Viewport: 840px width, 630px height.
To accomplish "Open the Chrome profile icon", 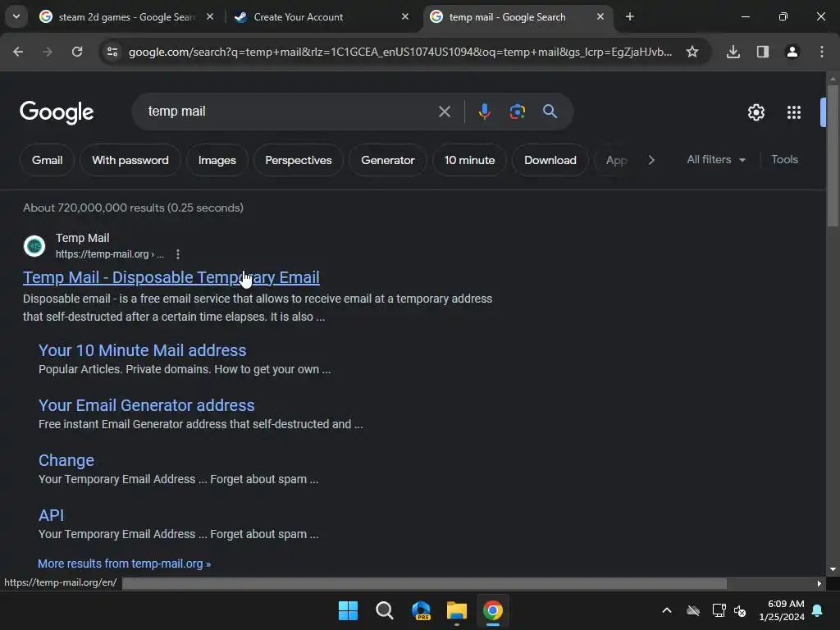I will pyautogui.click(x=792, y=52).
